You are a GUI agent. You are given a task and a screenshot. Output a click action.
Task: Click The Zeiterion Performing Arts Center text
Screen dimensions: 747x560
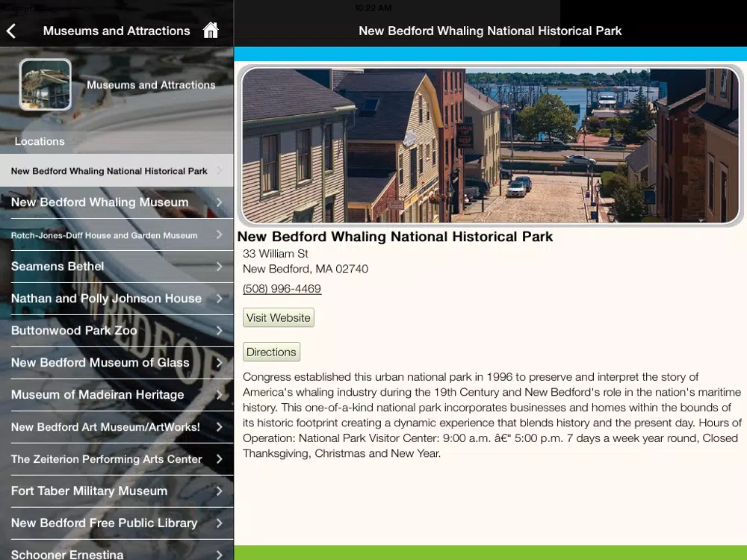tap(107, 459)
